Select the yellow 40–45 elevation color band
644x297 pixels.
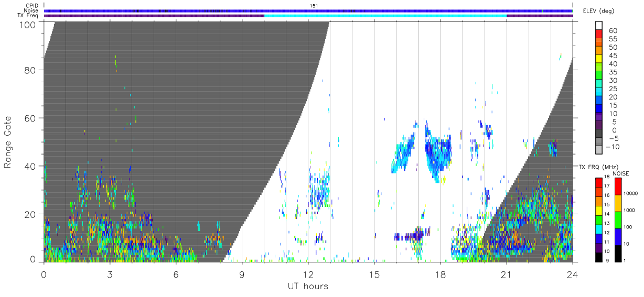click(x=599, y=59)
